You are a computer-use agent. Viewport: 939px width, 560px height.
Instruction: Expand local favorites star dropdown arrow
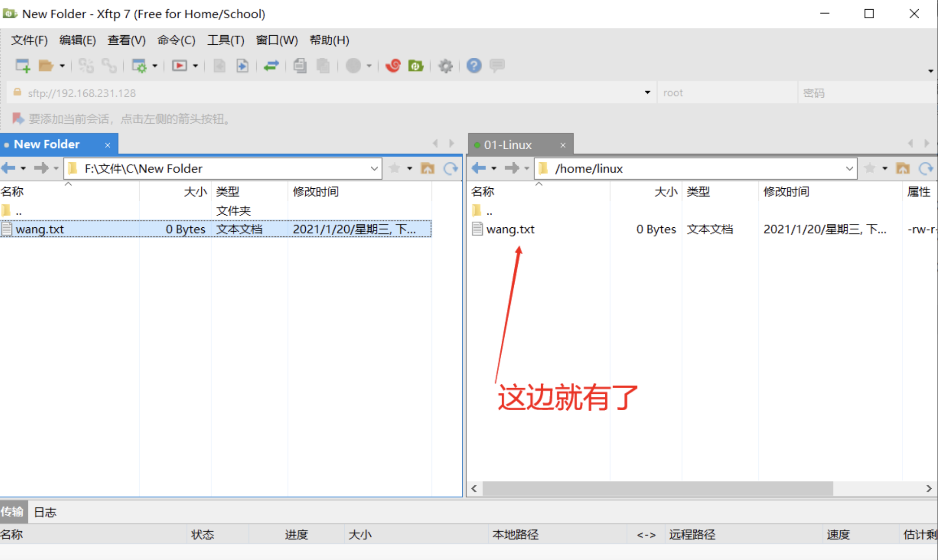[409, 169]
